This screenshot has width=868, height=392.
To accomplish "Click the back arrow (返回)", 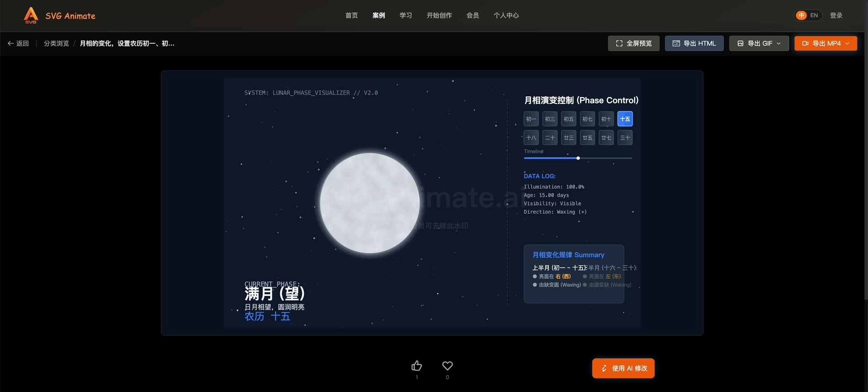I will (18, 43).
